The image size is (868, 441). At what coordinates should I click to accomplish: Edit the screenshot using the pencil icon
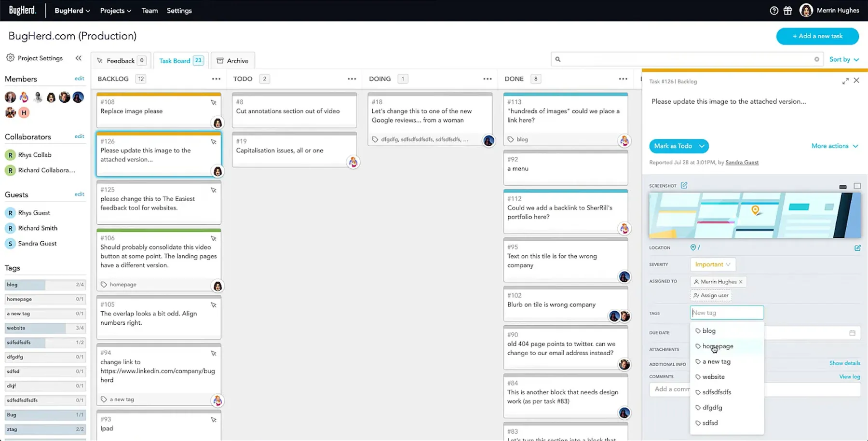(x=685, y=185)
